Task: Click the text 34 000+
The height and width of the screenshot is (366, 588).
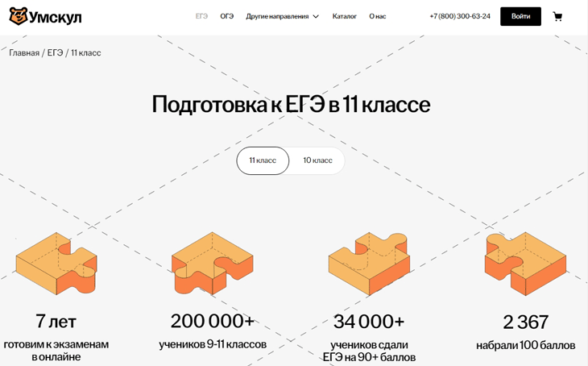Action: coord(369,322)
